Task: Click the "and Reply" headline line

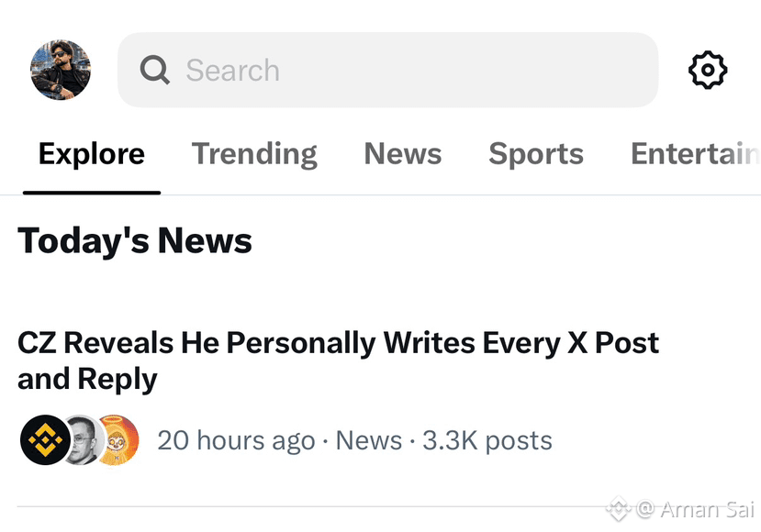Action: point(87,379)
